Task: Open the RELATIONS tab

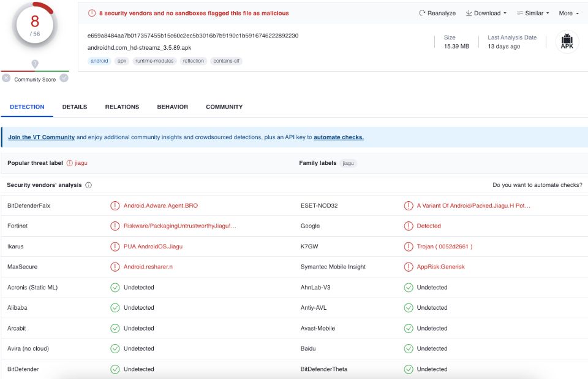Action: coord(122,107)
